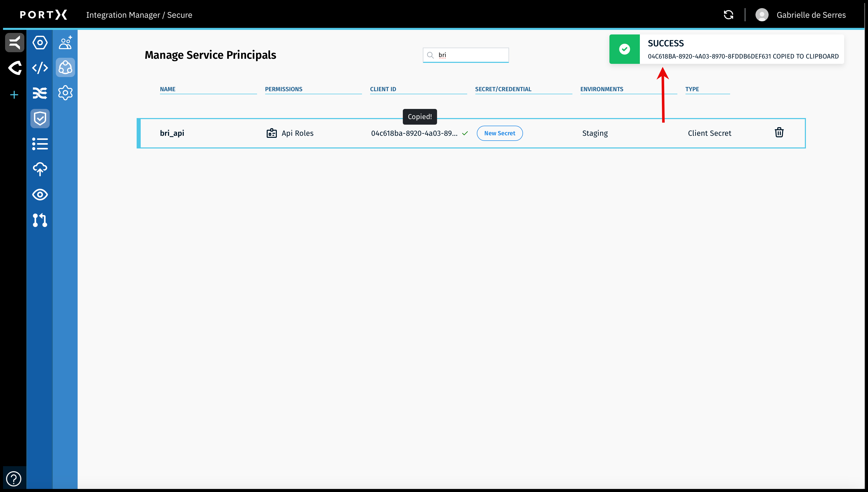
Task: Click the refresh sync icon in top bar
Action: pos(728,14)
